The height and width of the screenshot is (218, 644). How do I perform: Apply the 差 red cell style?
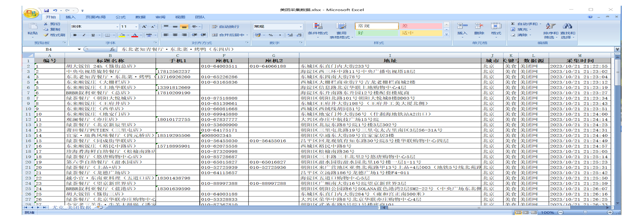[421, 26]
